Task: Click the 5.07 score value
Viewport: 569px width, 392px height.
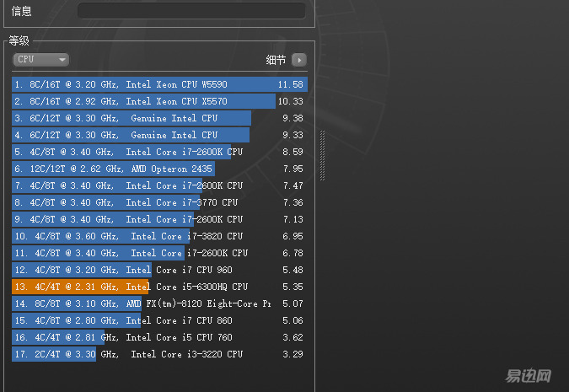Action: 293,303
